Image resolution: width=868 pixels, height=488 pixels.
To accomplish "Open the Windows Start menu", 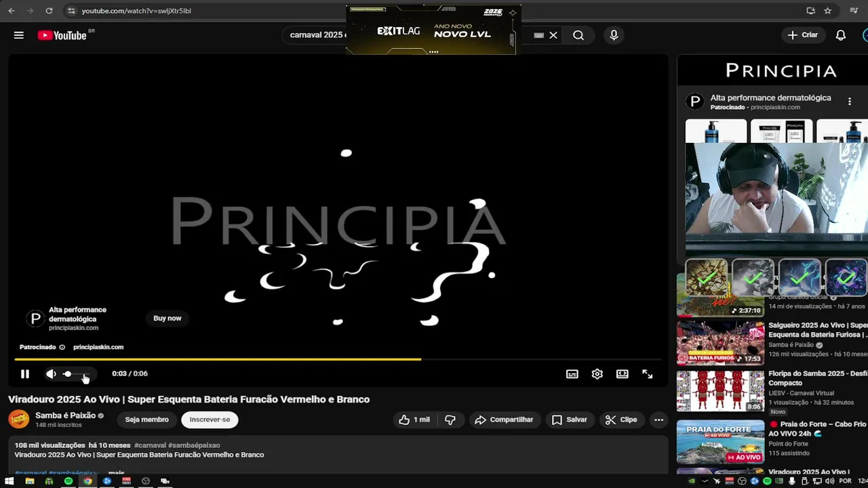I will pos(9,481).
